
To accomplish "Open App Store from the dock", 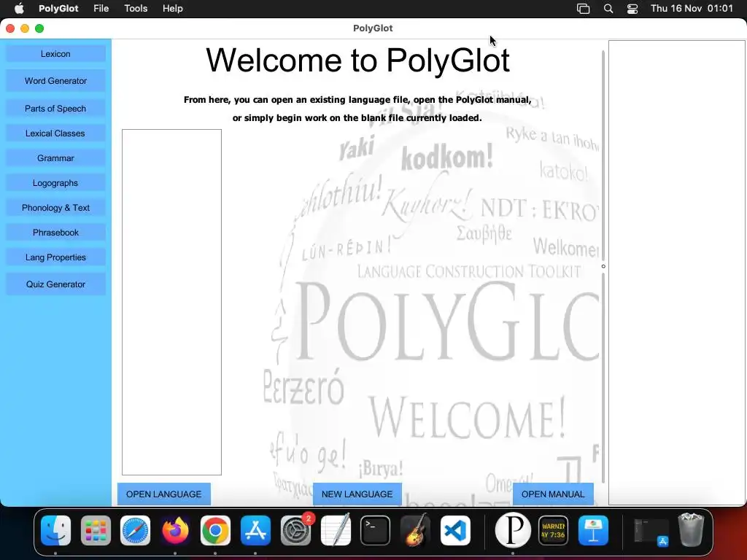I will click(255, 531).
